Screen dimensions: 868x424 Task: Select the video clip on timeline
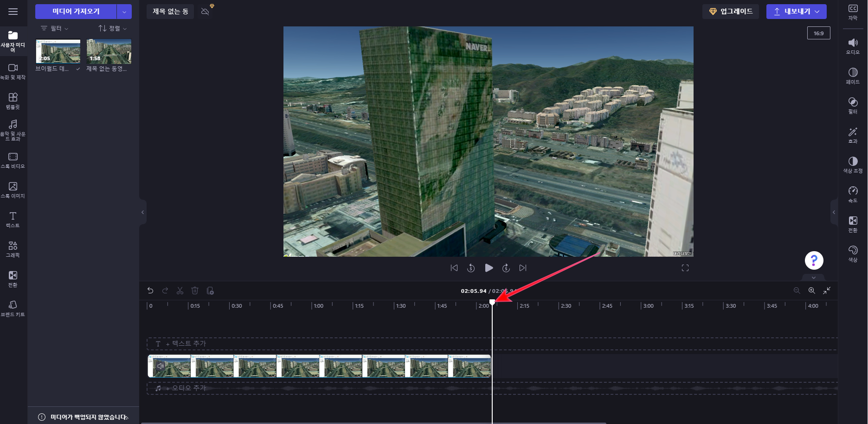click(x=319, y=366)
